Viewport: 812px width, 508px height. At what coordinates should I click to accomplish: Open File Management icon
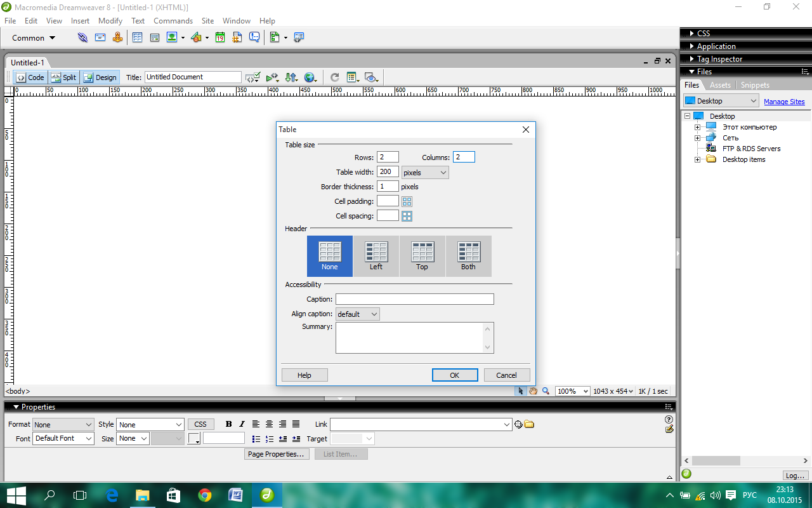291,77
